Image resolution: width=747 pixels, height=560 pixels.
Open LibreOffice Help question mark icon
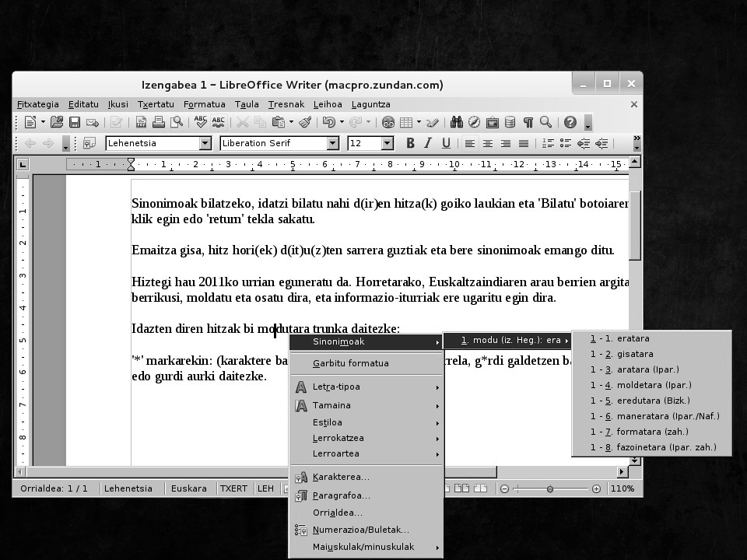[x=570, y=122]
